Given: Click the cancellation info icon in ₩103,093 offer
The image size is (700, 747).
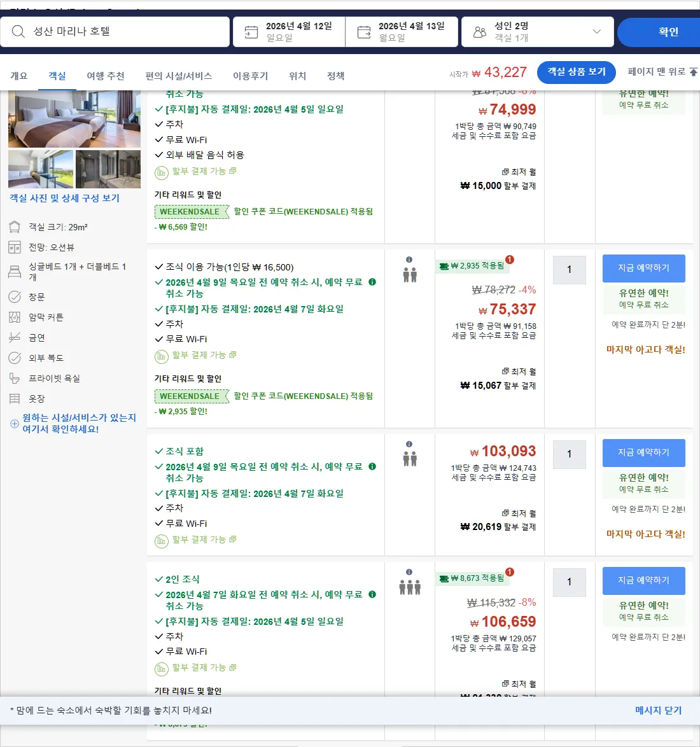Looking at the screenshot, I should (372, 466).
